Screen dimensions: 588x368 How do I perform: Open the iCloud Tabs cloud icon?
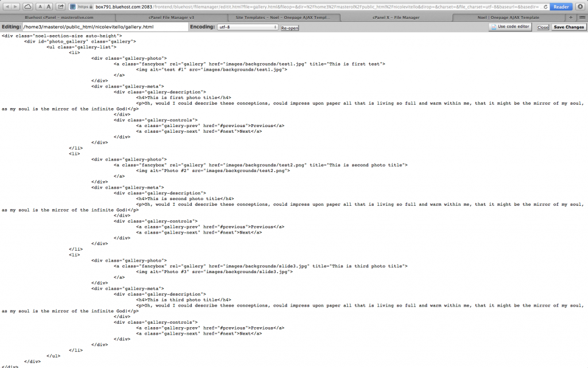click(28, 7)
